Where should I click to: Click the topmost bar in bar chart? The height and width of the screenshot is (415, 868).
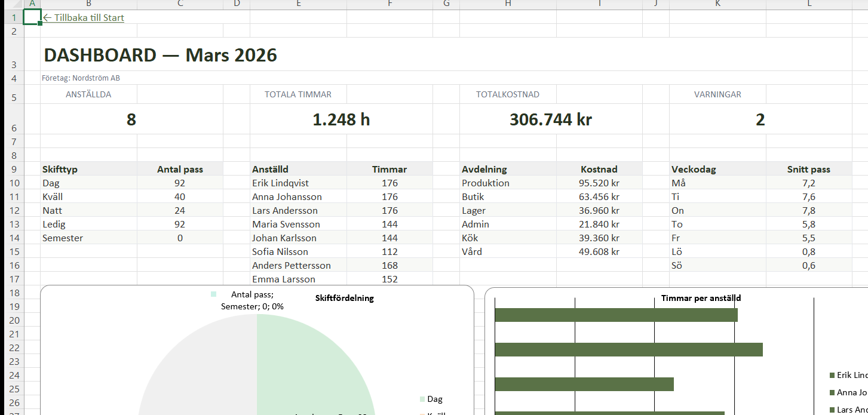(x=615, y=315)
